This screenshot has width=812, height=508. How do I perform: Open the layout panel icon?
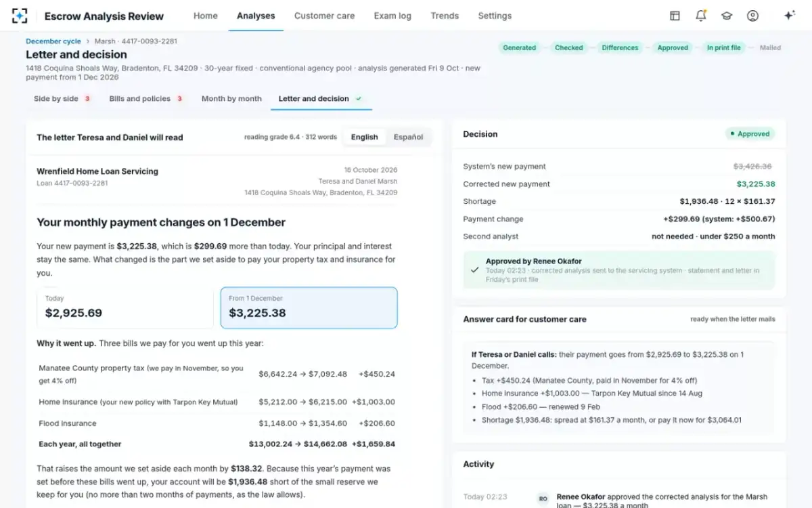click(675, 16)
